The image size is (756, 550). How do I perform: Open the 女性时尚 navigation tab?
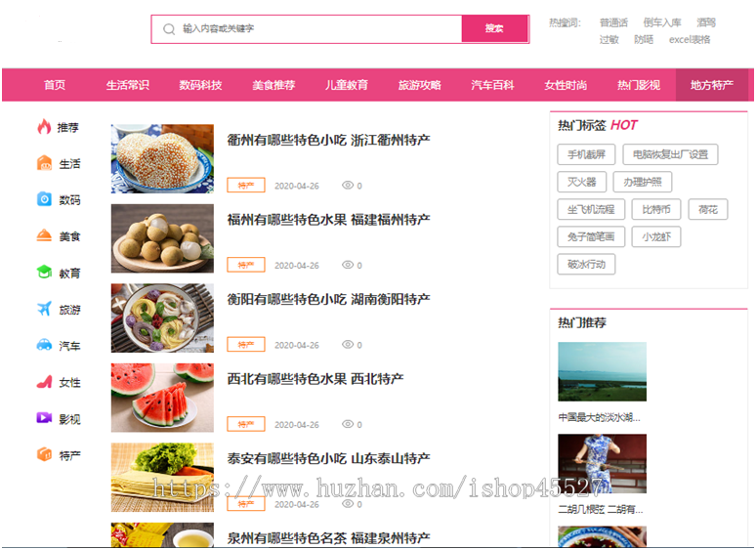pyautogui.click(x=566, y=85)
